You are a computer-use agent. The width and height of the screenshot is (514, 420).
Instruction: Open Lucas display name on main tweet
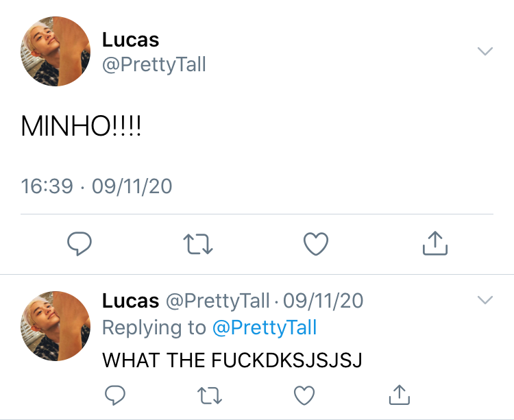(x=130, y=40)
